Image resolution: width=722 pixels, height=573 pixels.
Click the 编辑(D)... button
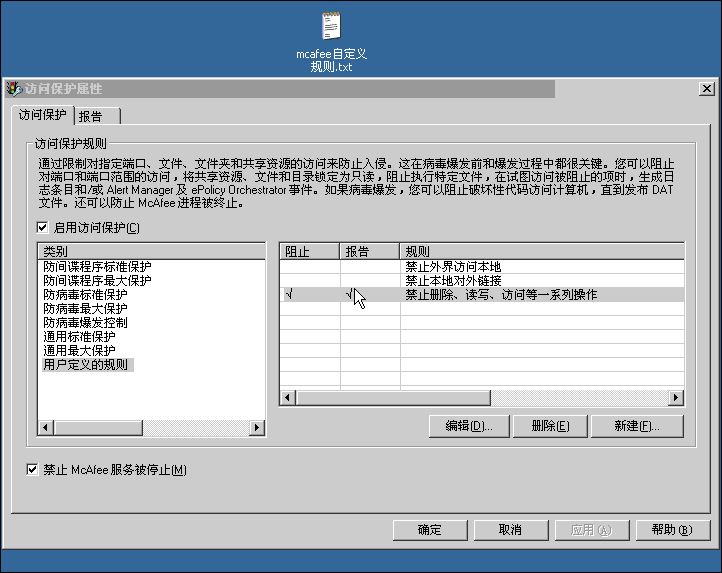tap(469, 426)
